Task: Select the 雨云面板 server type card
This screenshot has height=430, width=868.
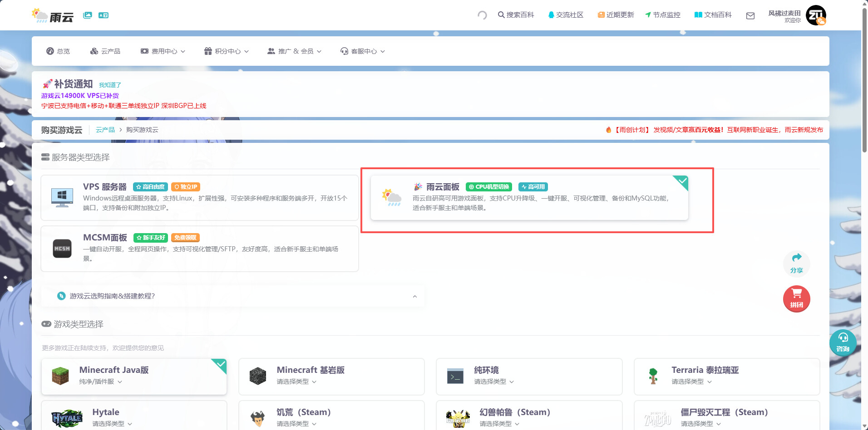Action: [x=529, y=198]
